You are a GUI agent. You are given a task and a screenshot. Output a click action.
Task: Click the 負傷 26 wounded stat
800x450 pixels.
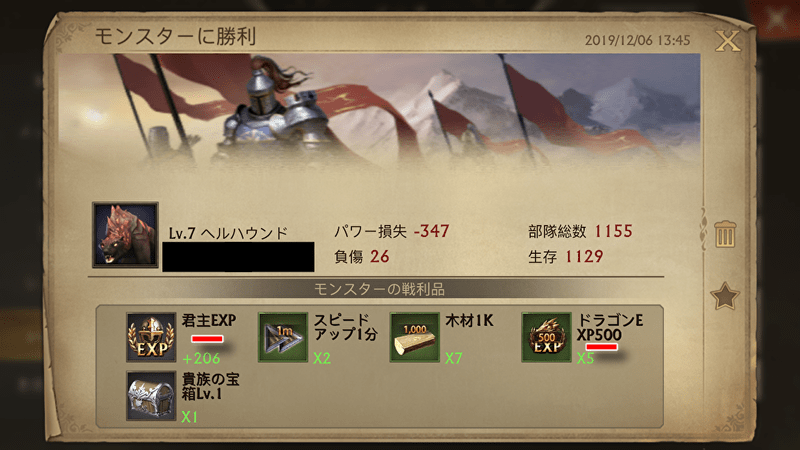pos(362,256)
